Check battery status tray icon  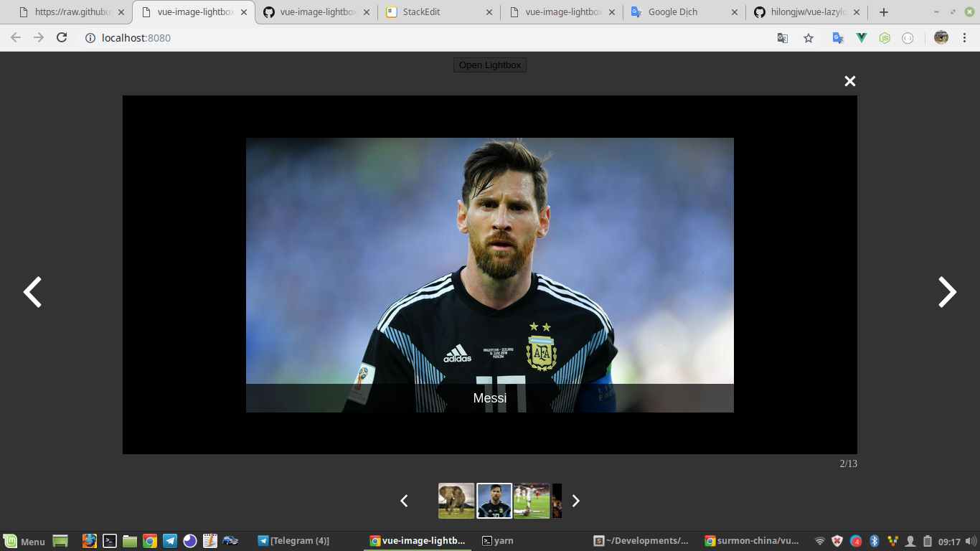pyautogui.click(x=927, y=541)
